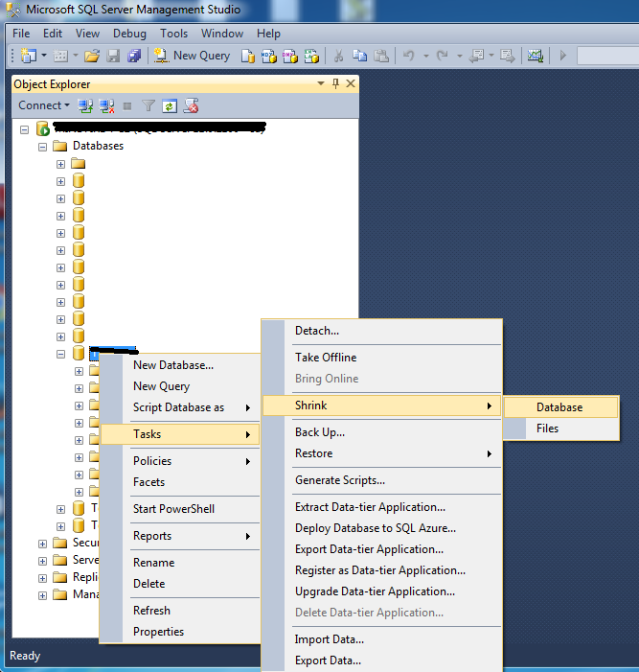Open the Tools menu

pos(174,34)
